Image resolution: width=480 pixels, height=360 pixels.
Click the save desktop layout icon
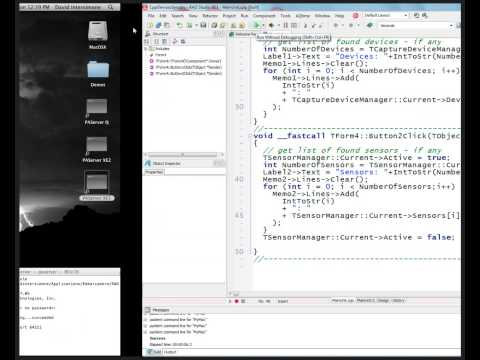point(417,15)
